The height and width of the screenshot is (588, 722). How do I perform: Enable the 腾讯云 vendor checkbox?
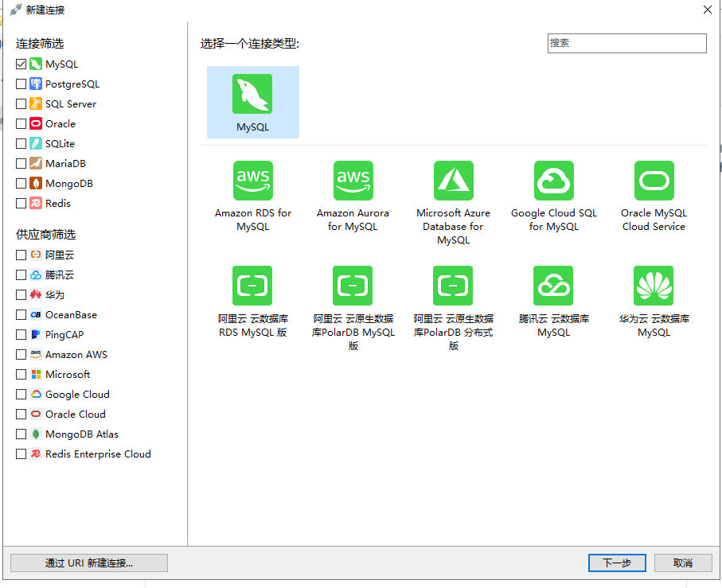[21, 275]
